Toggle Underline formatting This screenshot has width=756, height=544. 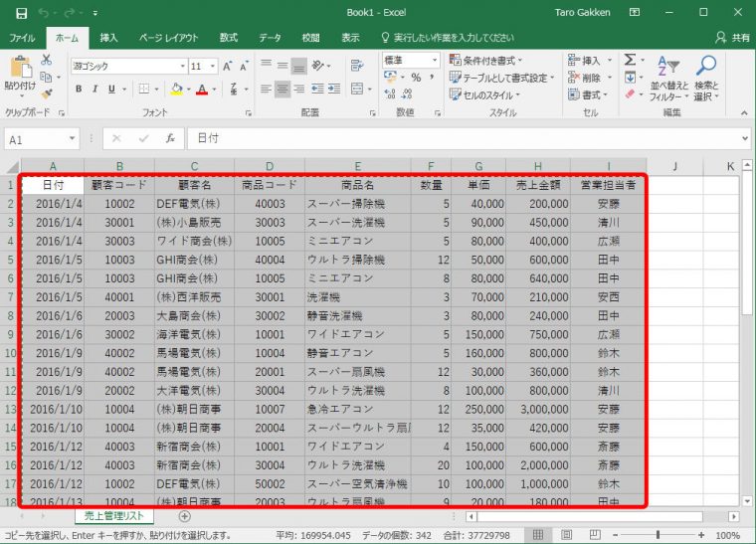coord(111,90)
